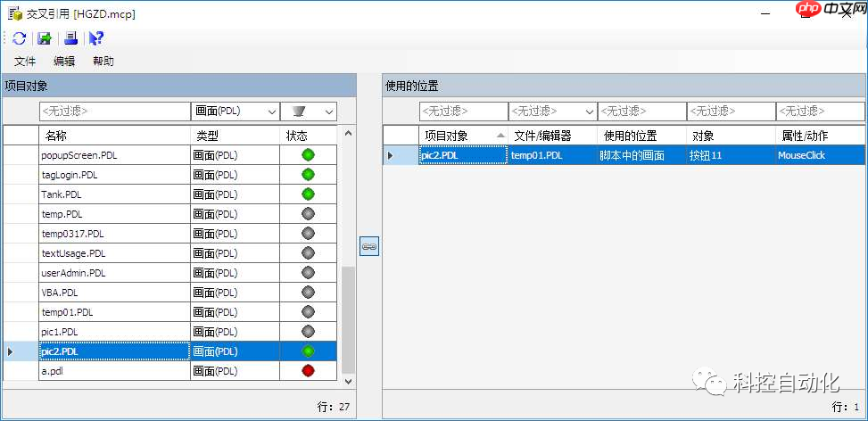Click the list scrollbar up arrow
Viewport: 868px width, 421px height.
[x=348, y=133]
